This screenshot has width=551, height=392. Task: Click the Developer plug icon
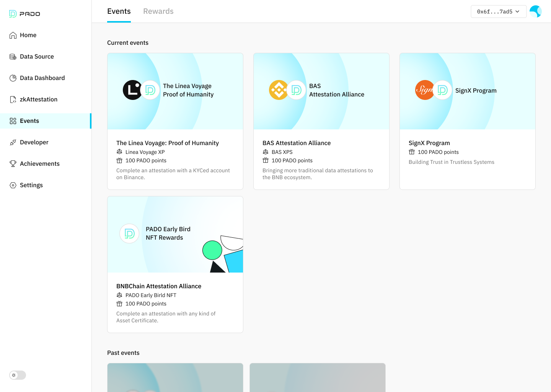click(13, 142)
